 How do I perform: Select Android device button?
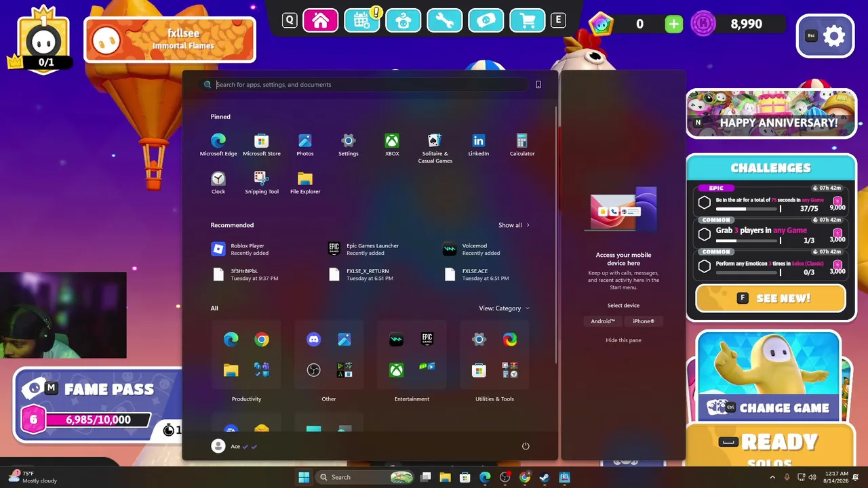(x=603, y=321)
